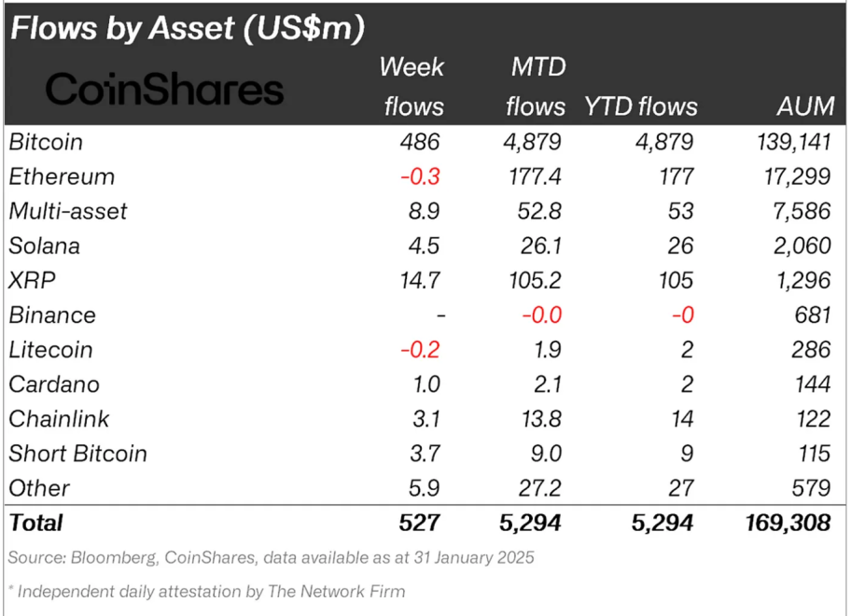The width and height of the screenshot is (851, 616).
Task: Select the Short Bitcoin row label
Action: point(78,453)
